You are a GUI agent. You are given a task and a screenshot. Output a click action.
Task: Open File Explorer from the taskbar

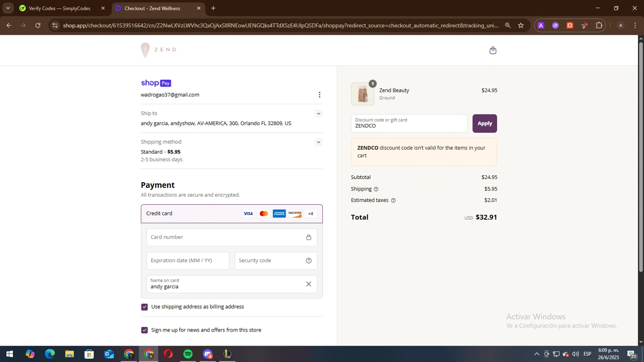coord(70,354)
